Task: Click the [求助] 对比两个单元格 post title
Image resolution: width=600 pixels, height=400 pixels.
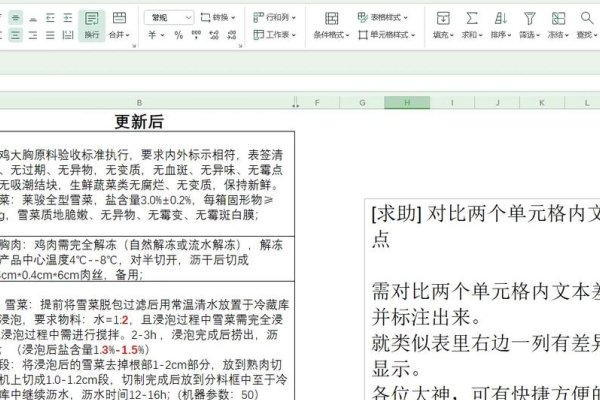Action: [x=485, y=226]
